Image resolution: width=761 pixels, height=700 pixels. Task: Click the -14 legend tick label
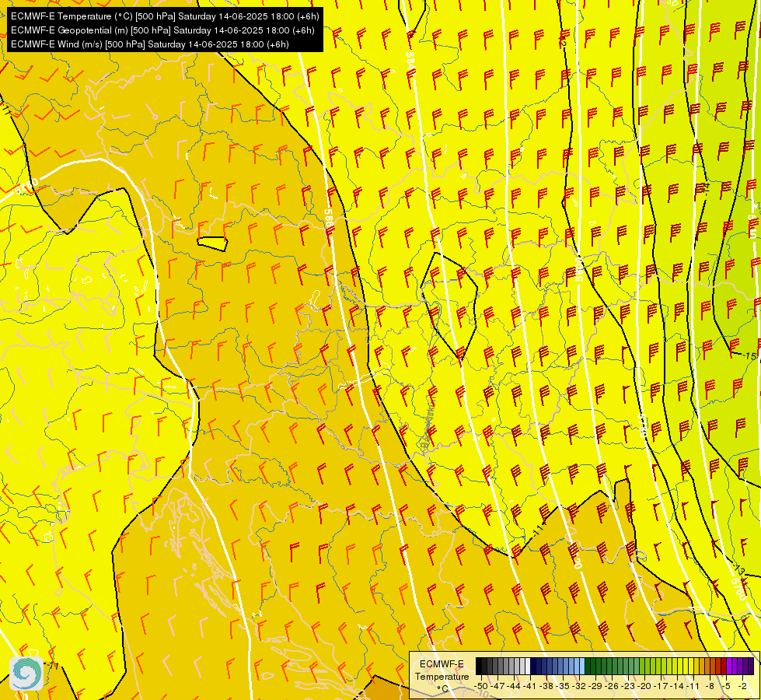[677, 686]
